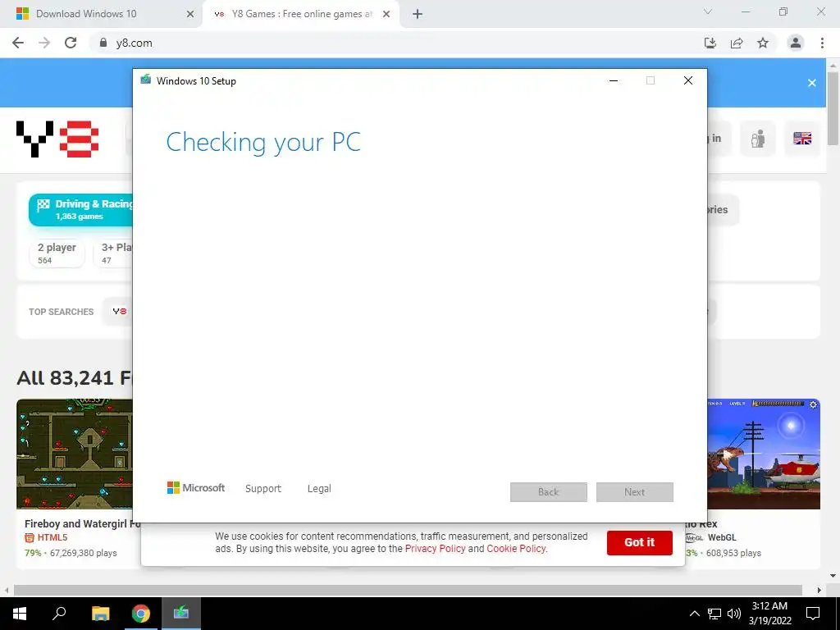The width and height of the screenshot is (840, 630).
Task: Open taskbar clock showing 3:12 AM
Action: [x=769, y=614]
